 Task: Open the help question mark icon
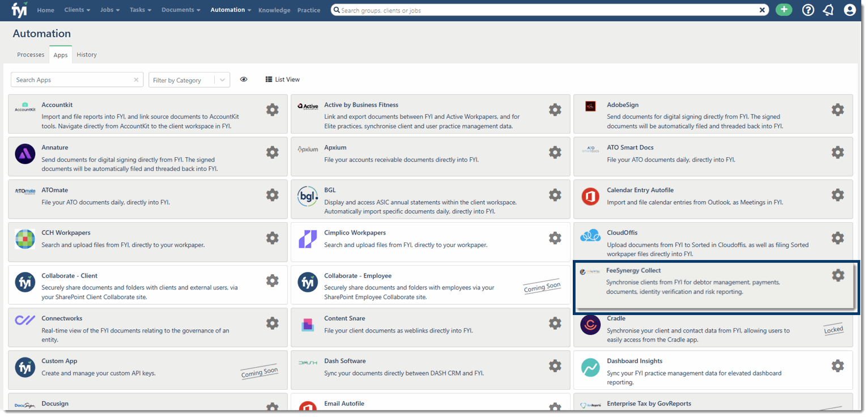click(809, 10)
